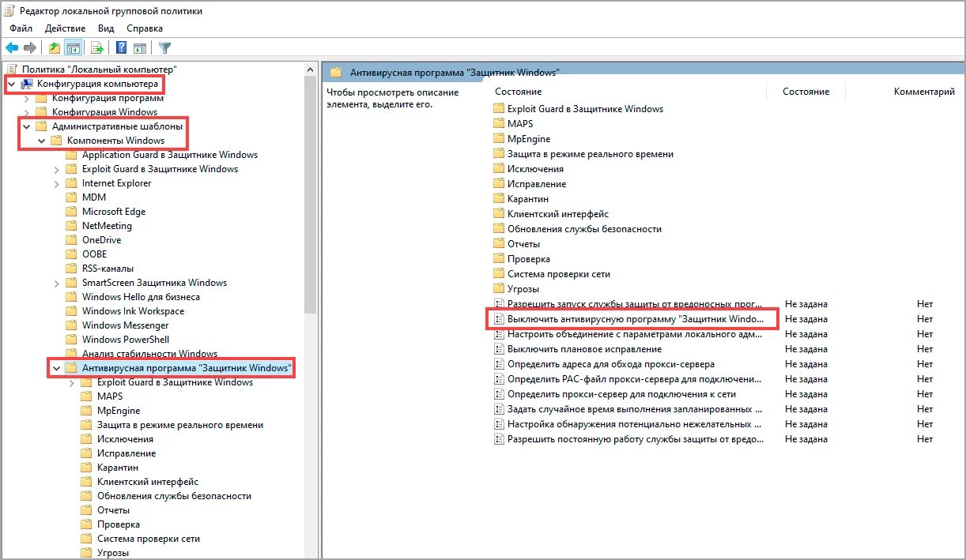This screenshot has height=560, width=966.
Task: Expand Exploit Guard в Защитнике Windows under Компоненты Windows
Action: [x=56, y=169]
